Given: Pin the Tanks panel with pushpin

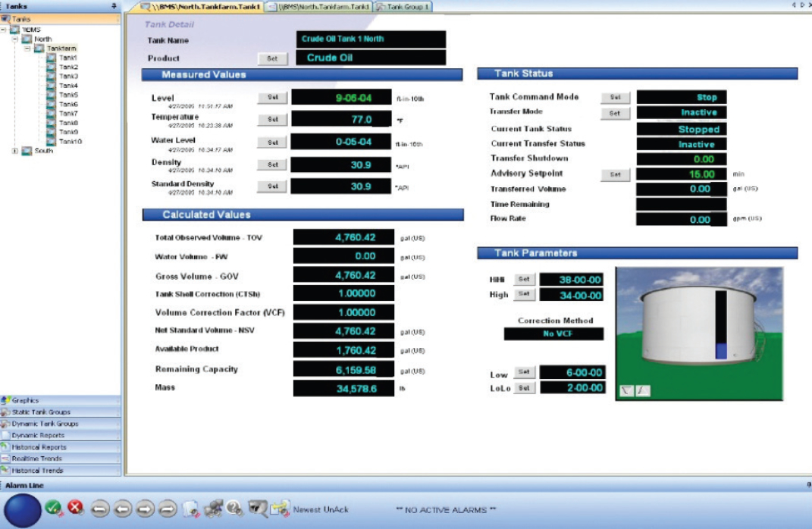Looking at the screenshot, I should click(x=114, y=6).
